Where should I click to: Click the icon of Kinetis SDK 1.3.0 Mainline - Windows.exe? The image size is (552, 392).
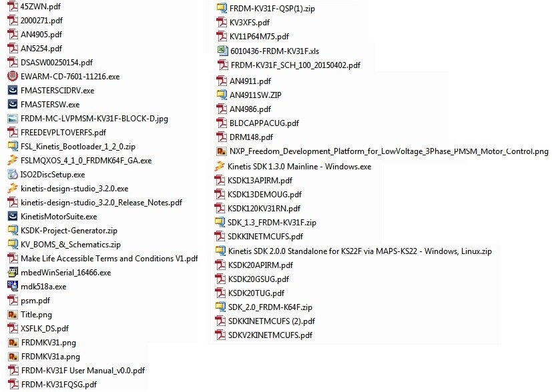click(220, 166)
